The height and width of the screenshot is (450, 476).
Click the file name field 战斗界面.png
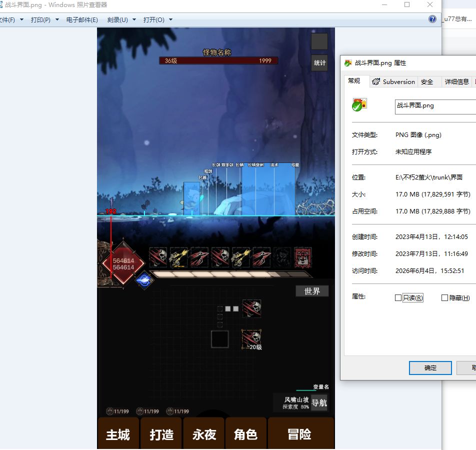point(435,106)
